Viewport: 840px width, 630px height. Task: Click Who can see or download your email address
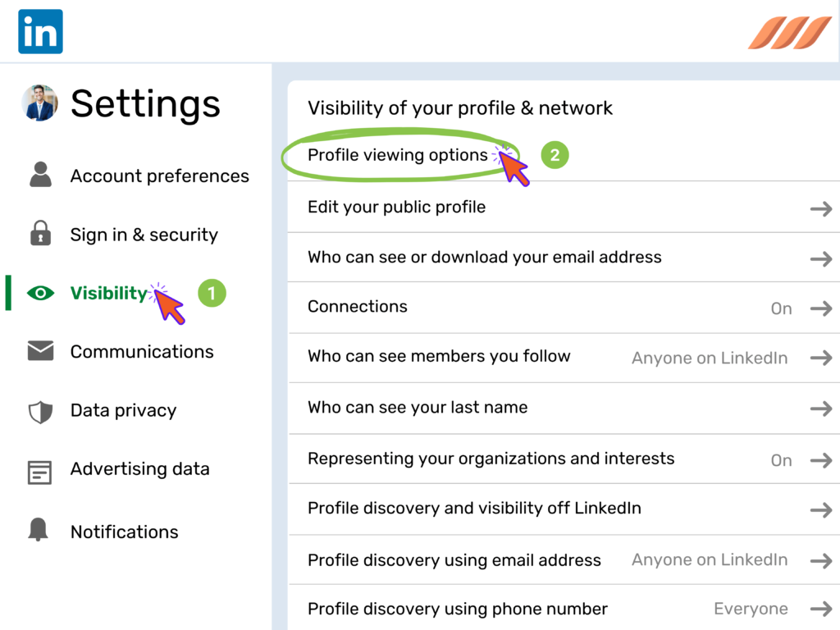tap(484, 257)
